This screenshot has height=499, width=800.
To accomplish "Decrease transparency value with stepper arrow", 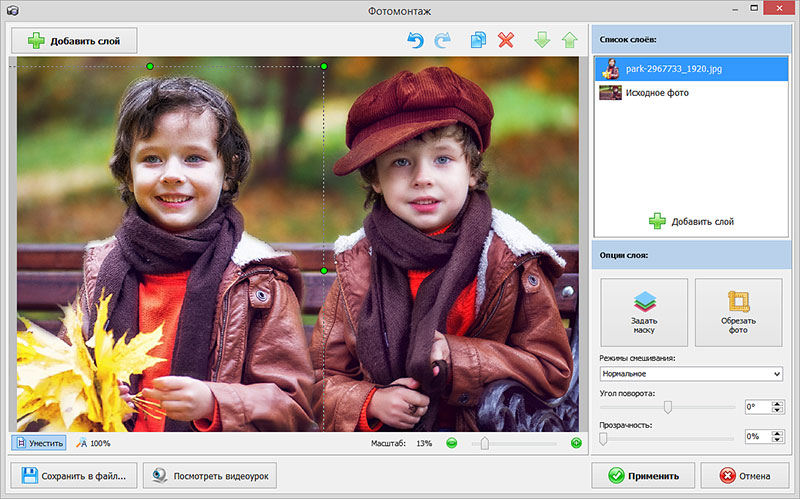I will click(x=779, y=441).
